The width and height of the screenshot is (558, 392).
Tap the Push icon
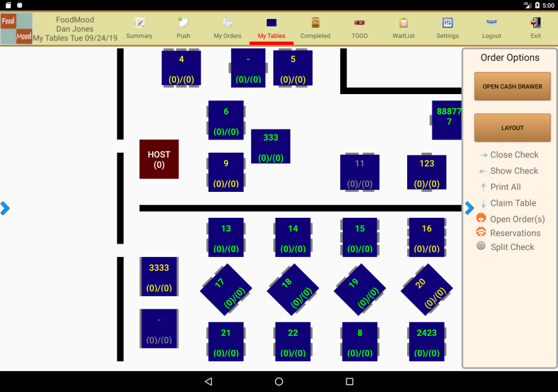point(183,23)
